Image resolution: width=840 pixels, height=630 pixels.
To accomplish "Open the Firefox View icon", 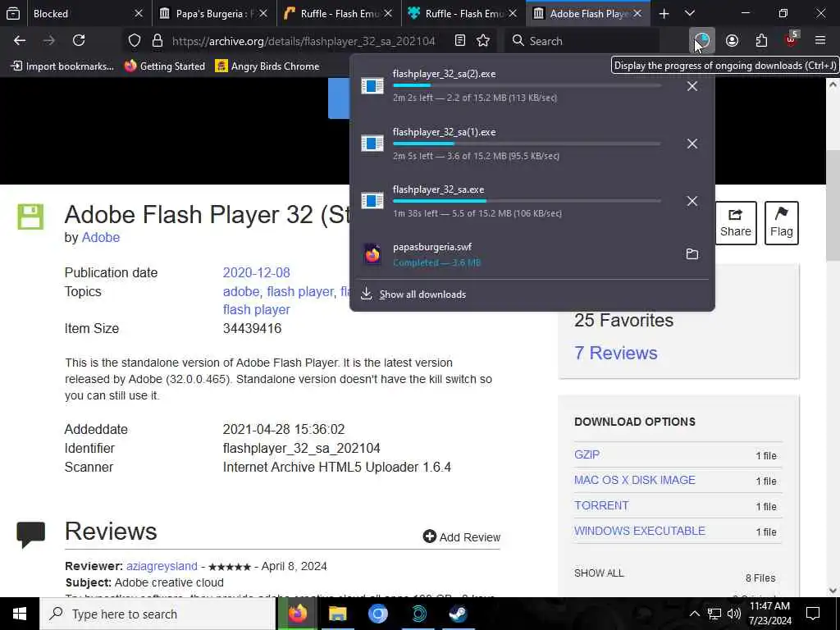I will 13,13.
